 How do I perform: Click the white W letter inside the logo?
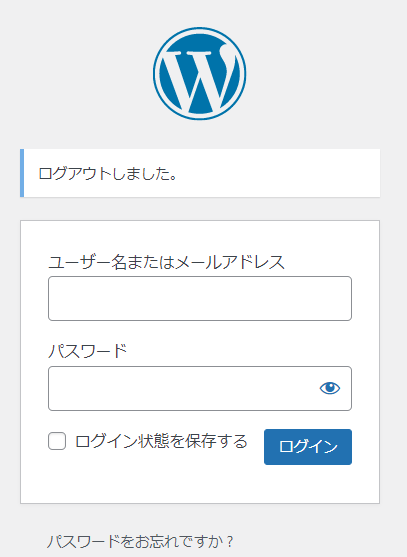click(201, 77)
